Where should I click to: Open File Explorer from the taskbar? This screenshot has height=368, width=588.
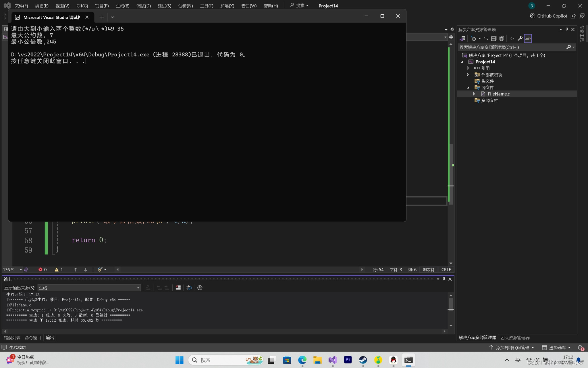(x=317, y=360)
